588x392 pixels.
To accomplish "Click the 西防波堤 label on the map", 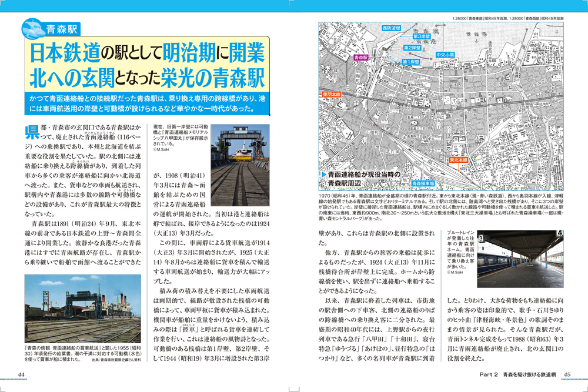I will click(391, 28).
